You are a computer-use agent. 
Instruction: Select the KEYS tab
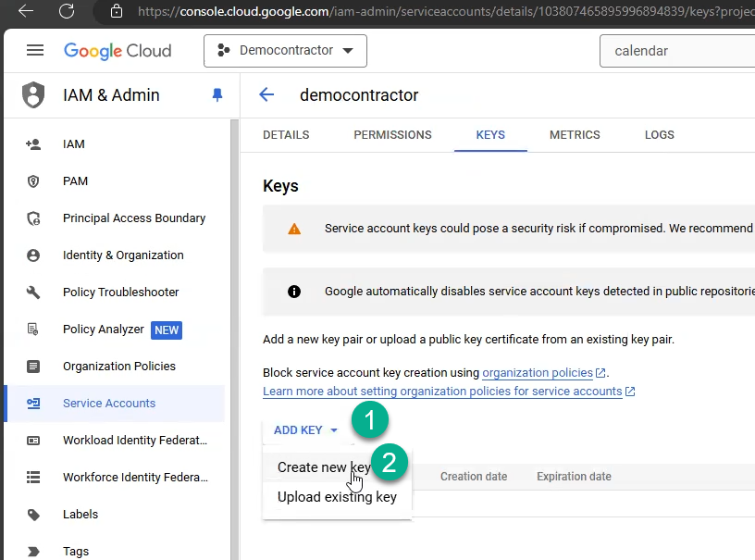click(490, 135)
